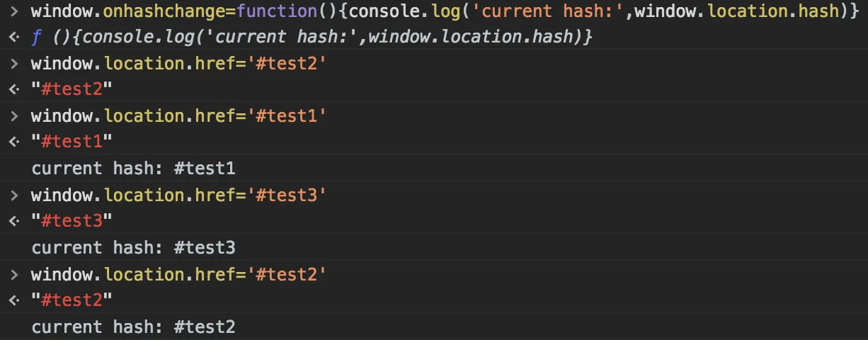Viewport: 868px width, 340px height.
Task: Click the italic ƒ function output text
Action: point(312,37)
